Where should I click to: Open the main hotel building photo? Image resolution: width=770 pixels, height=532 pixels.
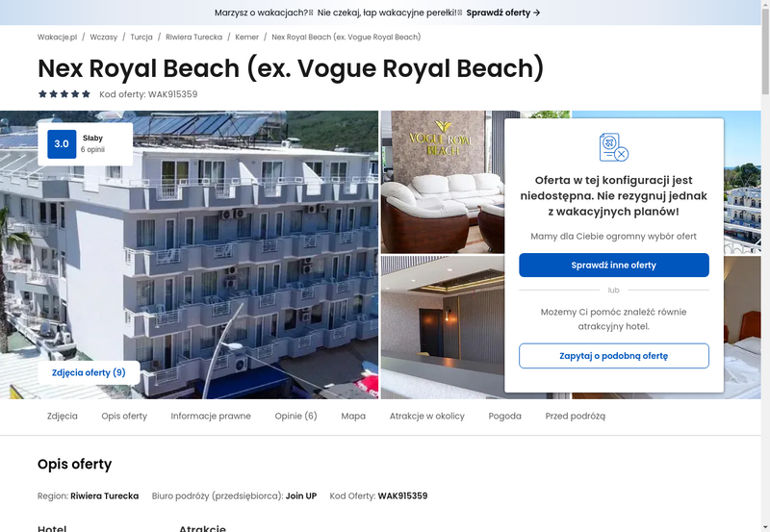point(189,255)
